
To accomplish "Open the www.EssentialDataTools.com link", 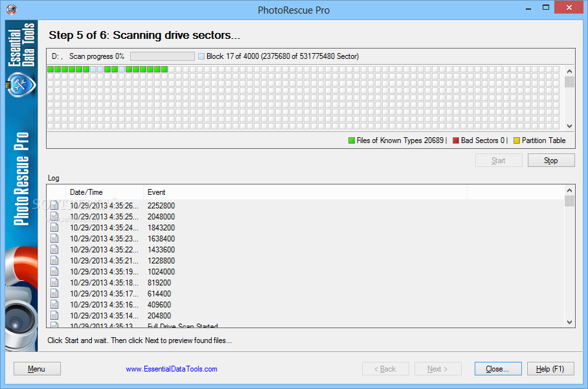I will pos(172,369).
